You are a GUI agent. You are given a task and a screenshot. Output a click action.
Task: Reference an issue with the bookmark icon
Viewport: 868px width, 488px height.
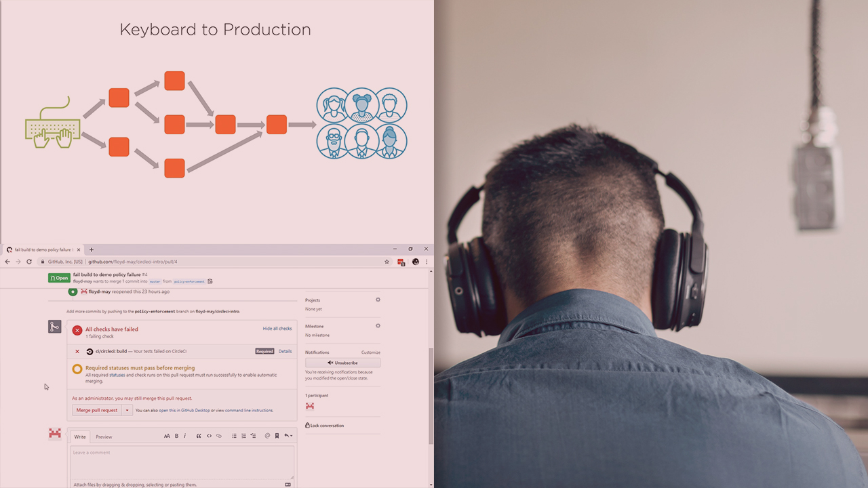click(277, 436)
